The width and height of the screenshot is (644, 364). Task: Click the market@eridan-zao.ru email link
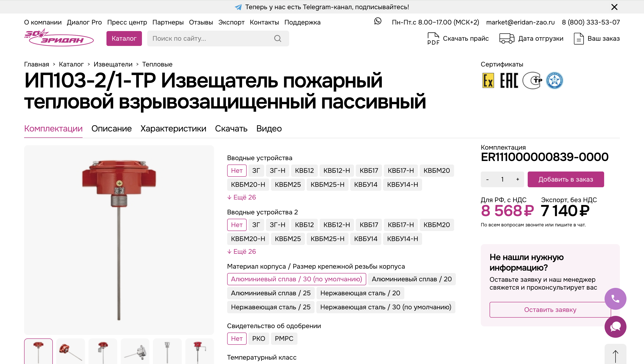tap(520, 22)
